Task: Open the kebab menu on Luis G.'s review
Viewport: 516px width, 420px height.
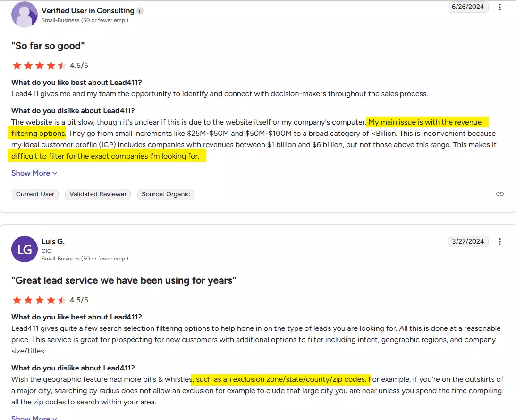Action: (x=500, y=242)
